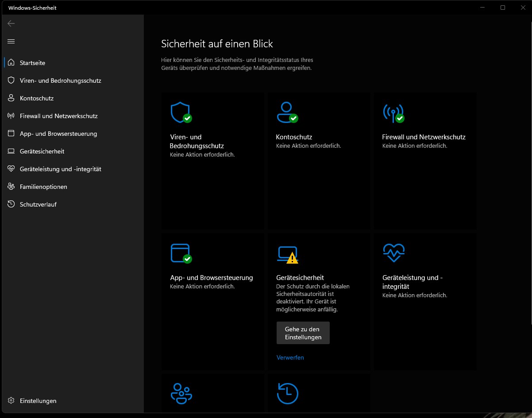Image resolution: width=532 pixels, height=418 pixels.
Task: Open Viren- und Bedrohungsschutz from sidebar
Action: [73, 81]
